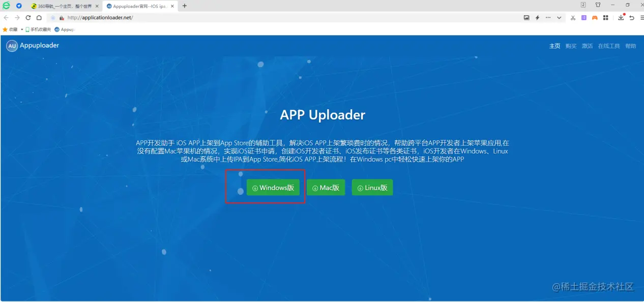Go forward to next page
Image resolution: width=644 pixels, height=302 pixels.
(17, 17)
